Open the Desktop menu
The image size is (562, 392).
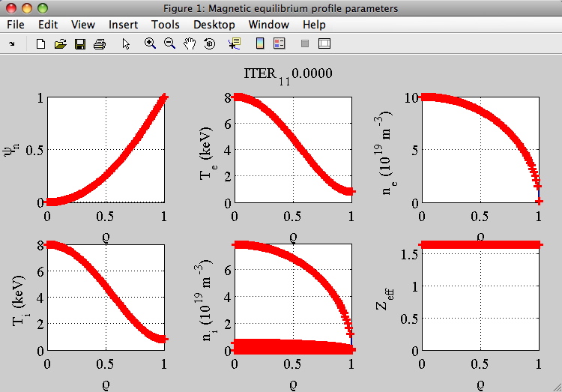click(x=214, y=25)
